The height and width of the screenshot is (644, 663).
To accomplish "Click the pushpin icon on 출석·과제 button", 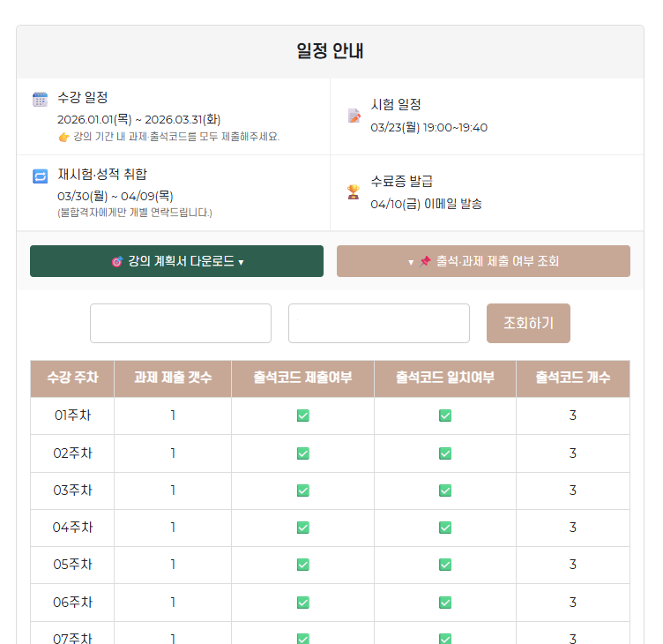I will 425,262.
